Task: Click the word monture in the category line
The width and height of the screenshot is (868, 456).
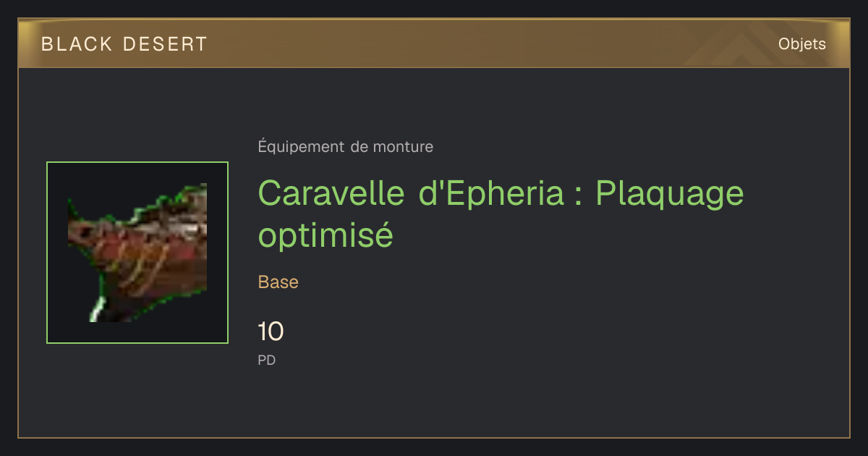Action: point(403,147)
